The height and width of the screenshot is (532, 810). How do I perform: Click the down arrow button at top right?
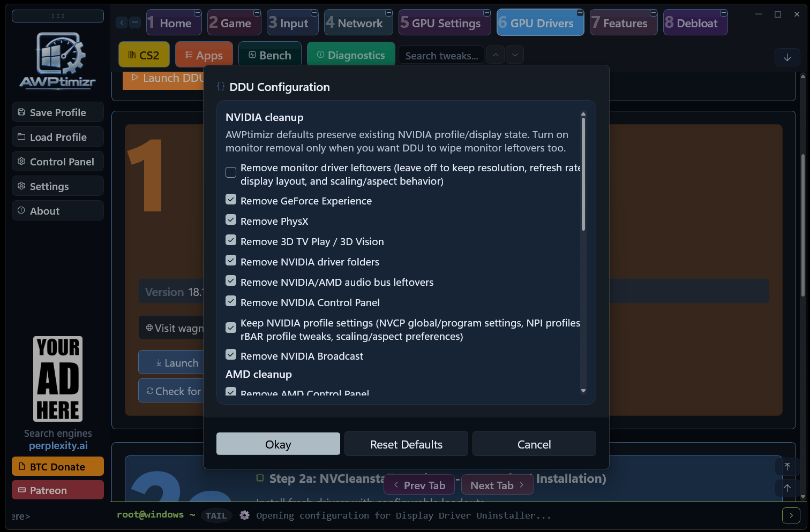(787, 57)
